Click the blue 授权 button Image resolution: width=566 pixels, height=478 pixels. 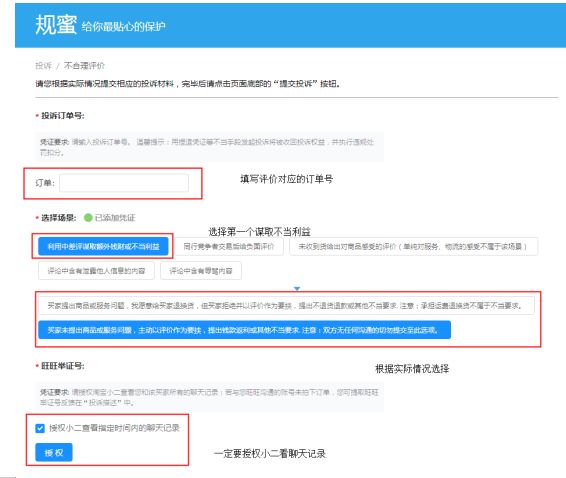pos(54,452)
